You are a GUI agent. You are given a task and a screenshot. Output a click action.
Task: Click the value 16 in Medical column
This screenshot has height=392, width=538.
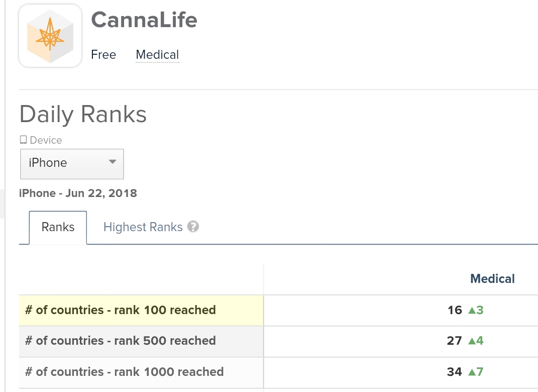pos(455,310)
